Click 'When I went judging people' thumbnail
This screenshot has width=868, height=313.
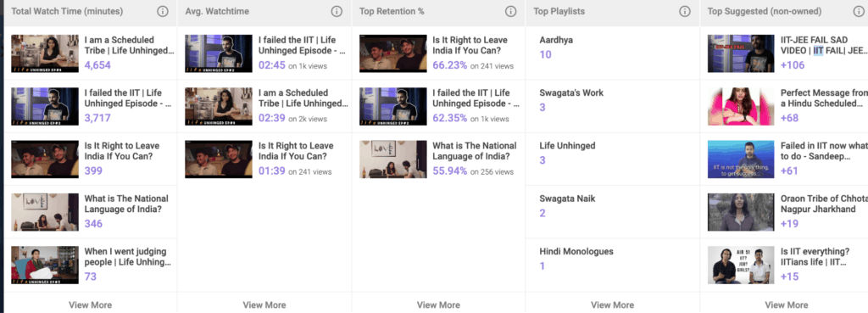pyautogui.click(x=45, y=265)
